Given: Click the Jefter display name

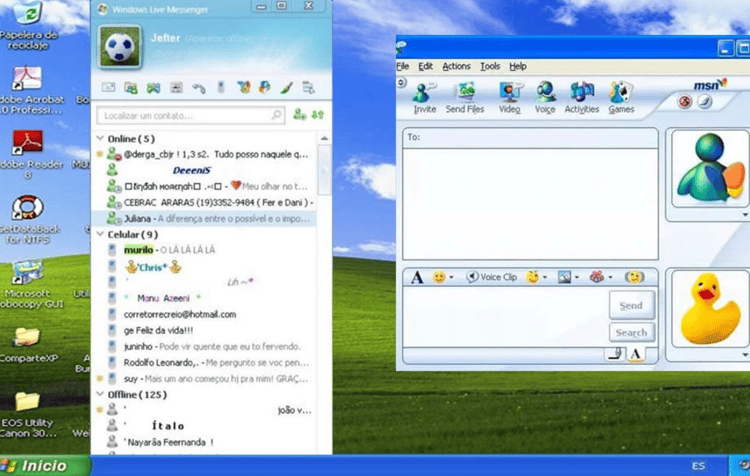Looking at the screenshot, I should (x=165, y=38).
